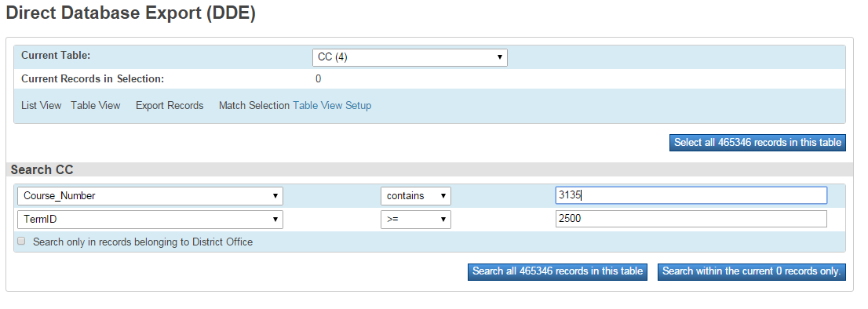The image size is (868, 309).
Task: Open the Current Table dropdown showing CC (4)
Action: 410,57
